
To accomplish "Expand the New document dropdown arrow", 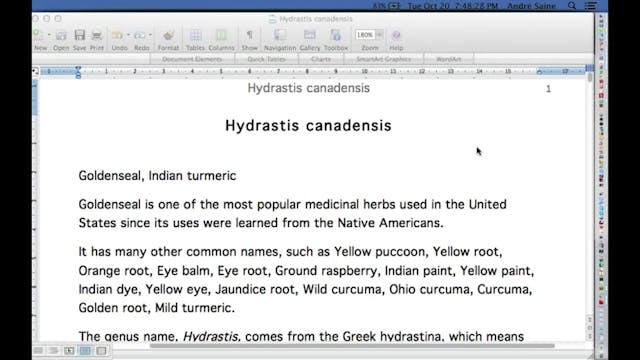I will (x=49, y=36).
